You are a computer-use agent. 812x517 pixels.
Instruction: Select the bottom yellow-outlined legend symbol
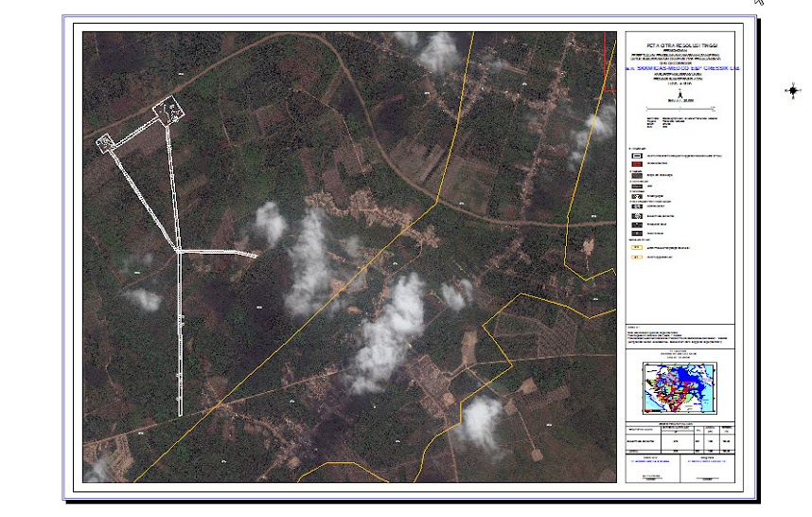(x=637, y=257)
